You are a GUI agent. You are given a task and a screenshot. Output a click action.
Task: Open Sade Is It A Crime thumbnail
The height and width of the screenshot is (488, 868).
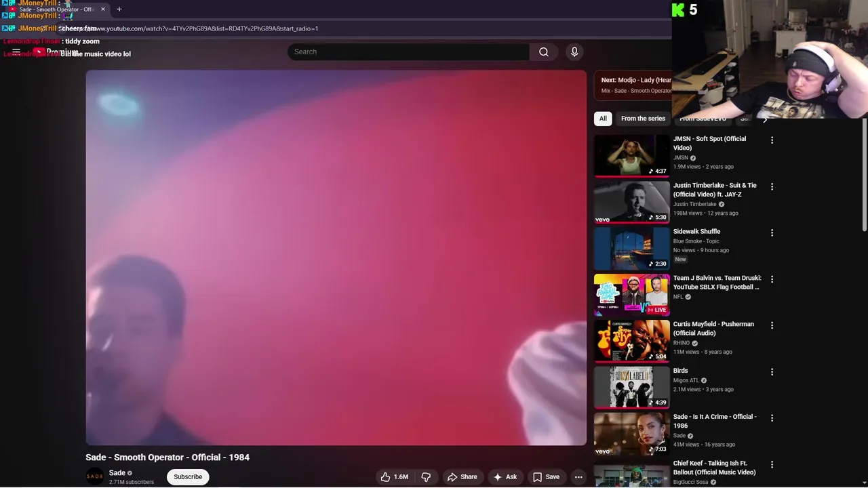[x=632, y=434]
